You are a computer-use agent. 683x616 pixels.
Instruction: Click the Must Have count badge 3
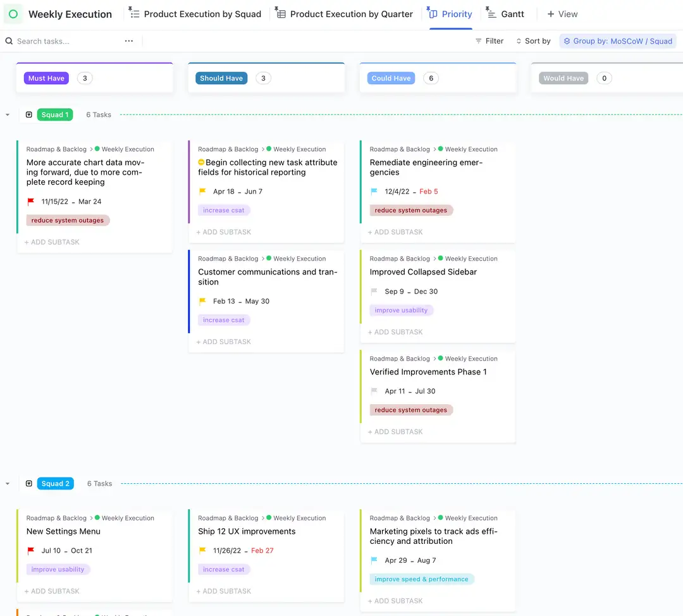85,78
